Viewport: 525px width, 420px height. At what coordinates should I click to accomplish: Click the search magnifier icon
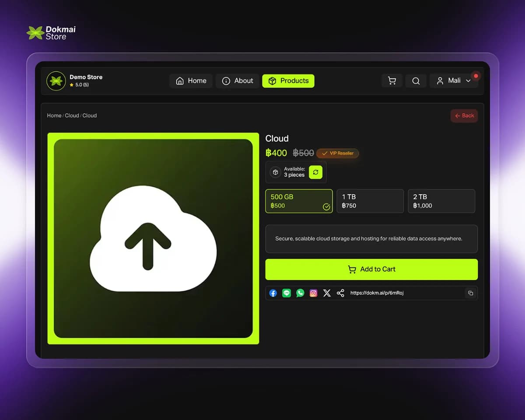point(416,81)
